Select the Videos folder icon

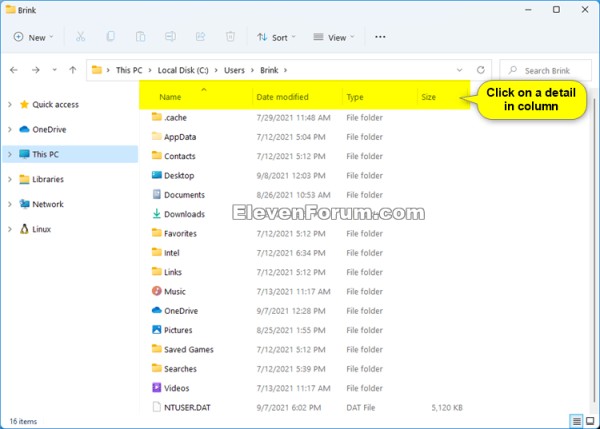[x=157, y=388]
